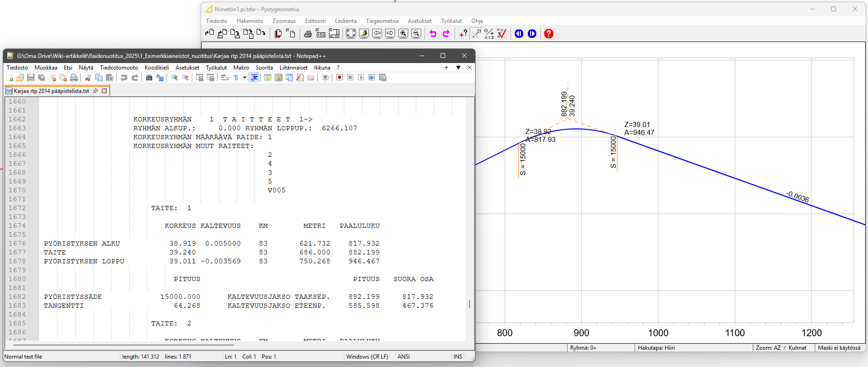
Task: Click the binoculars find icon in Notepad++
Action: 149,78
